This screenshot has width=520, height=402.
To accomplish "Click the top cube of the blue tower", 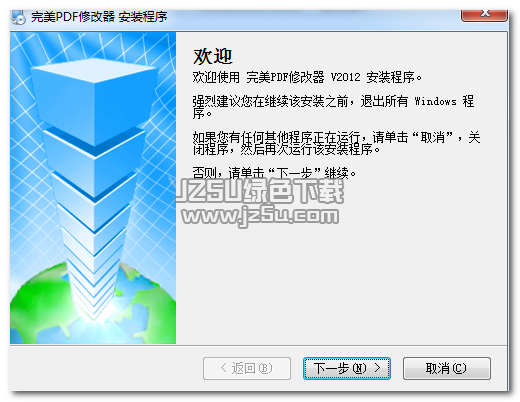I will [94, 100].
